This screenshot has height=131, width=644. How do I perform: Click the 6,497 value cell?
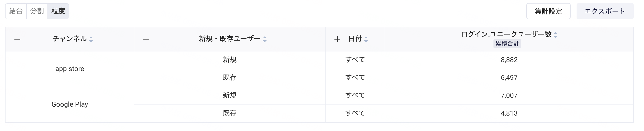(x=509, y=78)
